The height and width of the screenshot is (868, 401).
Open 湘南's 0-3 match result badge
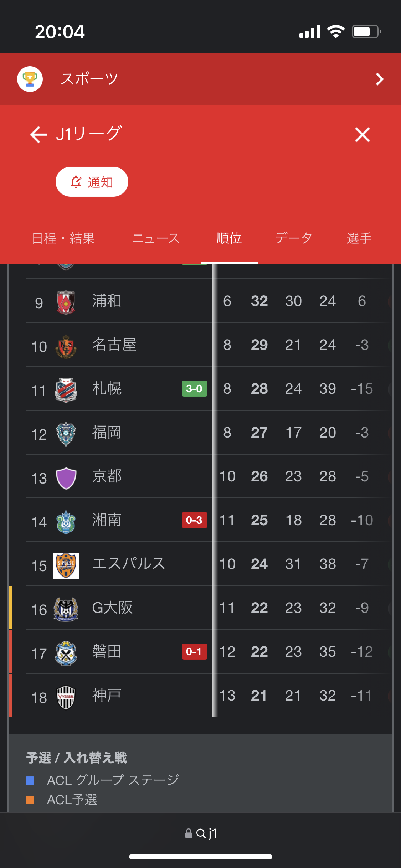(x=194, y=520)
